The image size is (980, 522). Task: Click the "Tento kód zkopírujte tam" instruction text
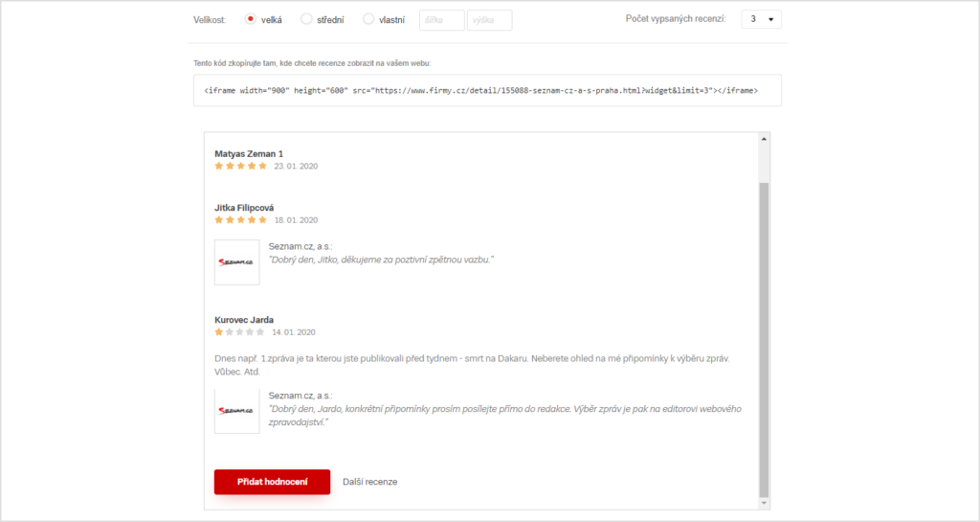pyautogui.click(x=312, y=63)
